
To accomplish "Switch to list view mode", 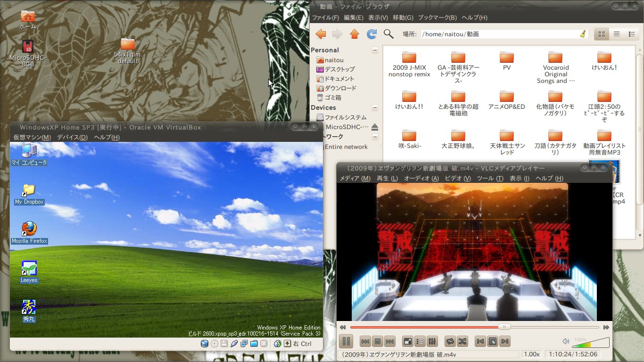I will click(x=616, y=34).
